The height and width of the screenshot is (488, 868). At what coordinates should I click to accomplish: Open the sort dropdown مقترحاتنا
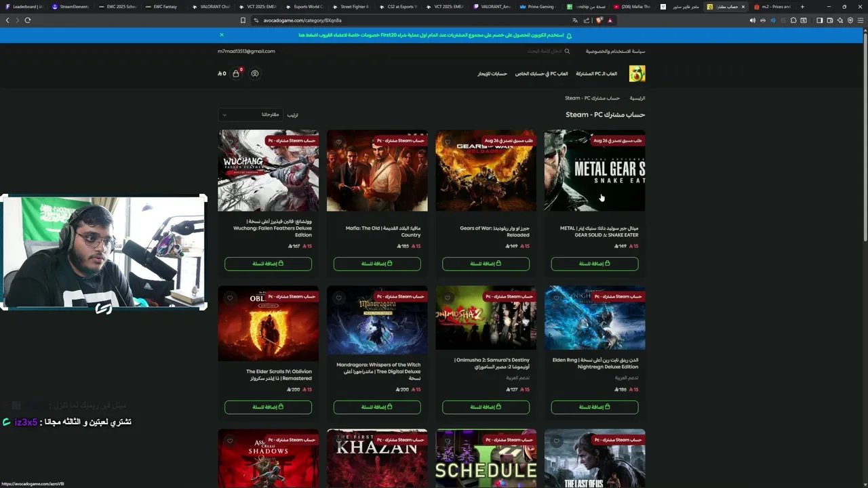pos(250,115)
